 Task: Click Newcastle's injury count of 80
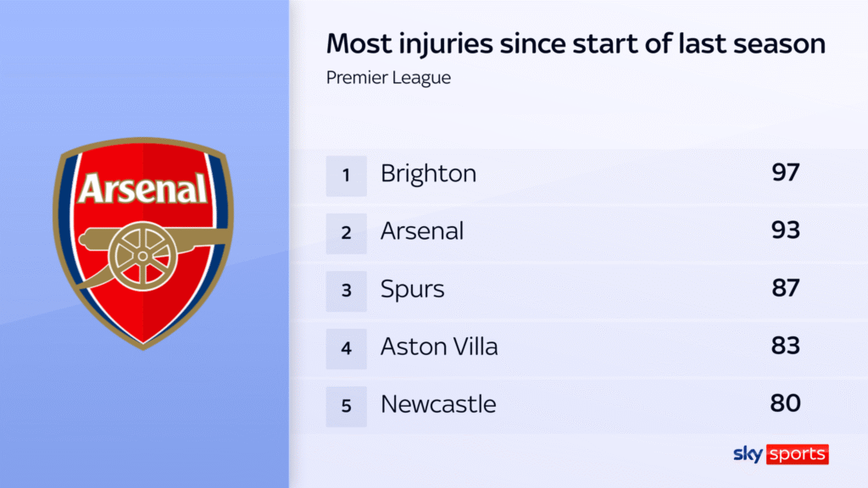[786, 403]
